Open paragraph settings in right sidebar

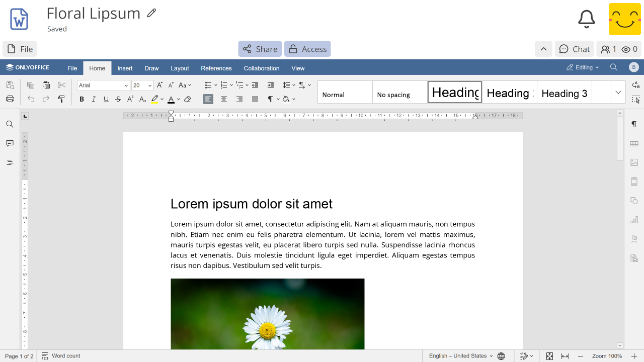tap(634, 124)
